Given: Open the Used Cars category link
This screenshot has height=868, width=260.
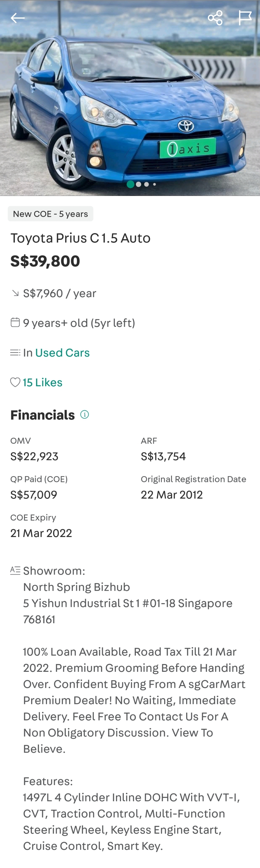Looking at the screenshot, I should [x=62, y=352].
